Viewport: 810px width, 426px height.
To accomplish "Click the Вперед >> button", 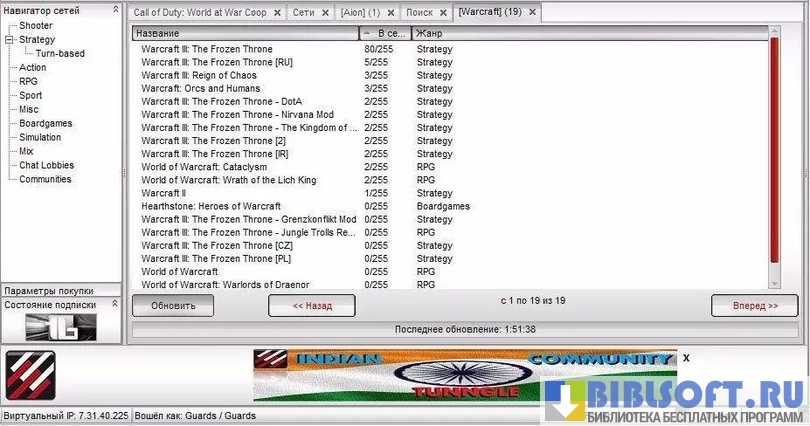I will pyautogui.click(x=754, y=305).
